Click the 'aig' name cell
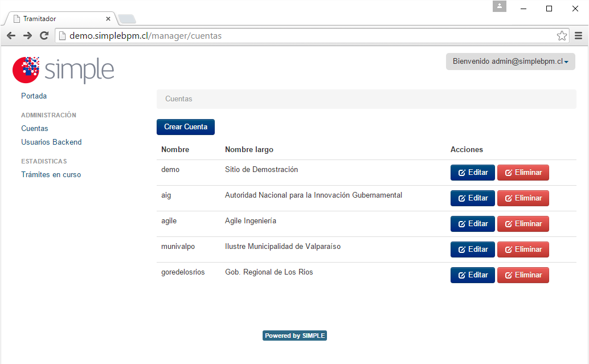589x364 pixels. [x=166, y=195]
